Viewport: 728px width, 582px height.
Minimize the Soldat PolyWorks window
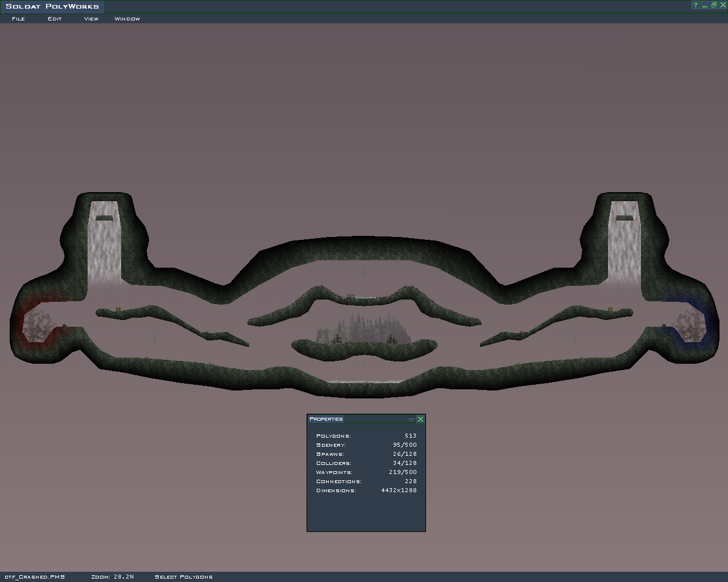705,5
